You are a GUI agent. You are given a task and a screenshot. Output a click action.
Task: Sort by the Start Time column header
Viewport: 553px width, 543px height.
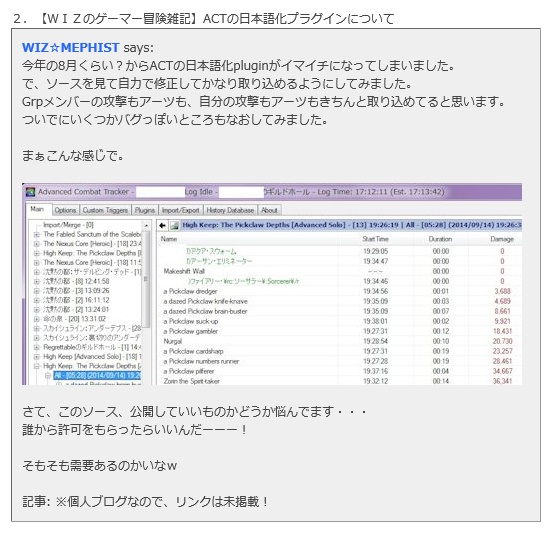tap(376, 239)
